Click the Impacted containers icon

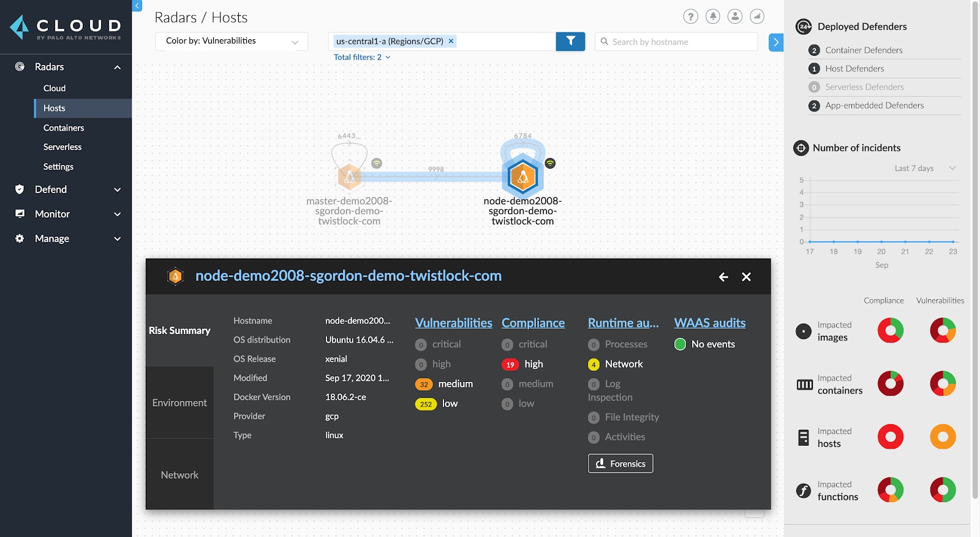(804, 384)
